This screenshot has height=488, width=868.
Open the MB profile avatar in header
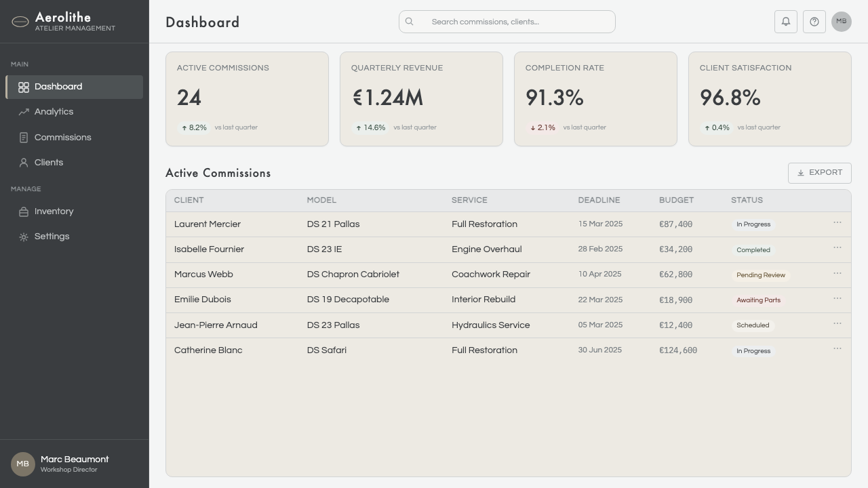(x=842, y=22)
